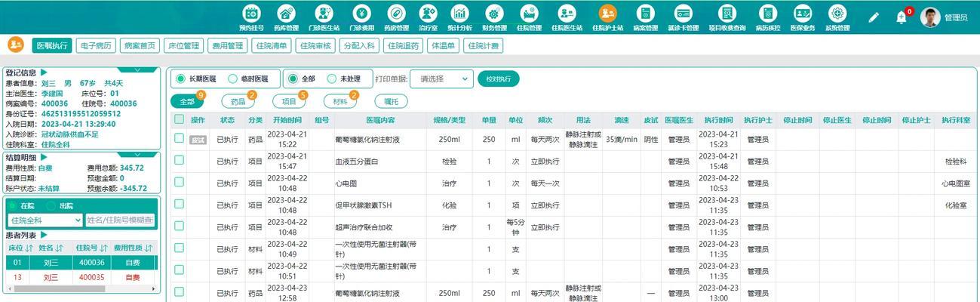980x302 pixels.
Task: Switch to the 体温单 tab
Action: click(443, 45)
